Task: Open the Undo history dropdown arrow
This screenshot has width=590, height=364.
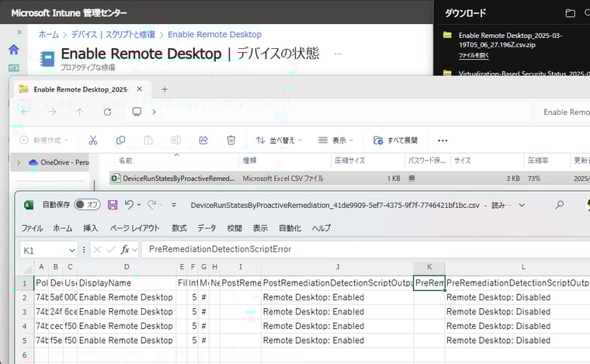Action: [139, 205]
